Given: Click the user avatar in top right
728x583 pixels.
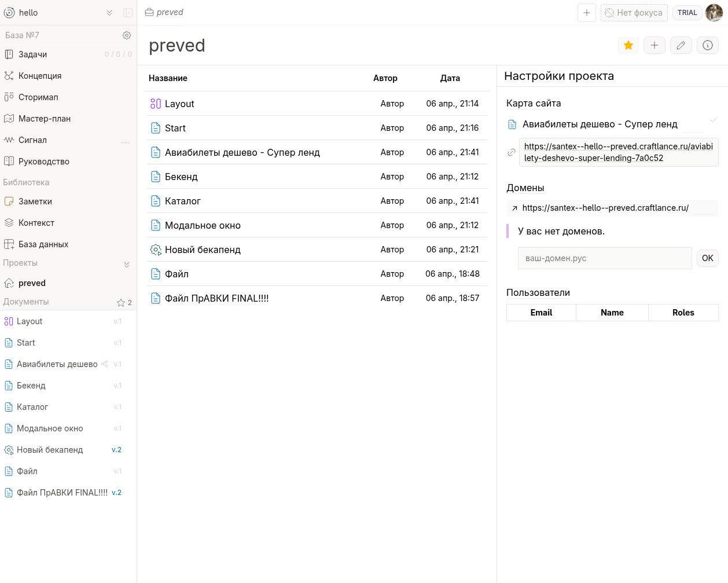Looking at the screenshot, I should pos(714,13).
